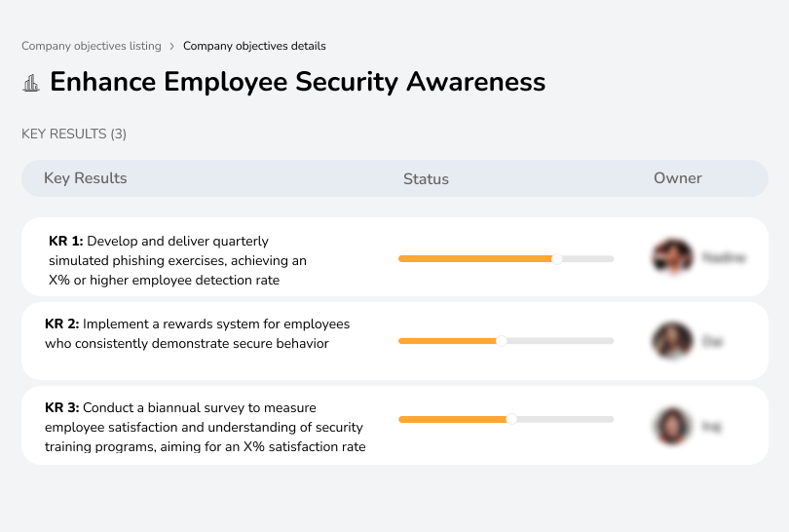Click the Enhance Employee Security Awareness title
This screenshot has height=532, width=789.
(297, 82)
